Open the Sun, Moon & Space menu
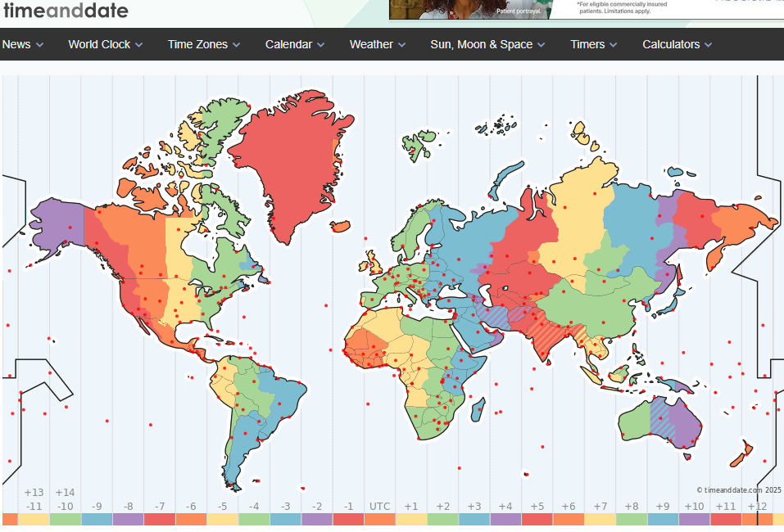This screenshot has height=532, width=784. [x=487, y=44]
